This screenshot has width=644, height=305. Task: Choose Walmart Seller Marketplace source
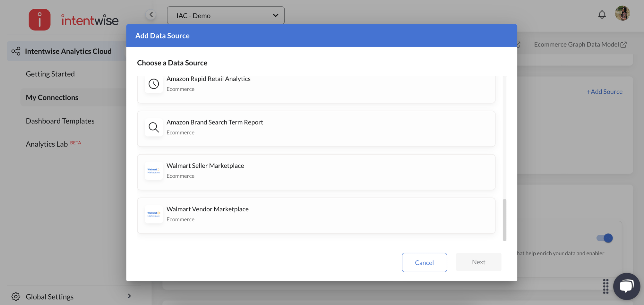click(316, 172)
